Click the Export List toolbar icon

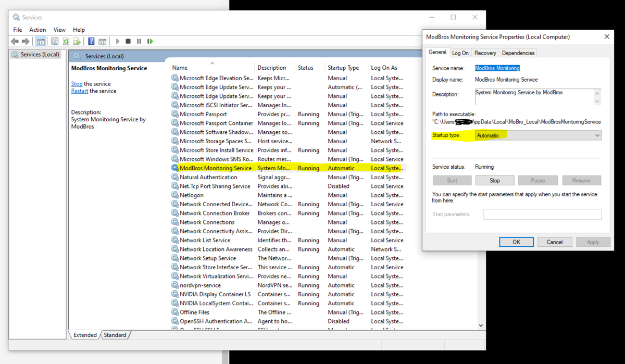click(77, 41)
